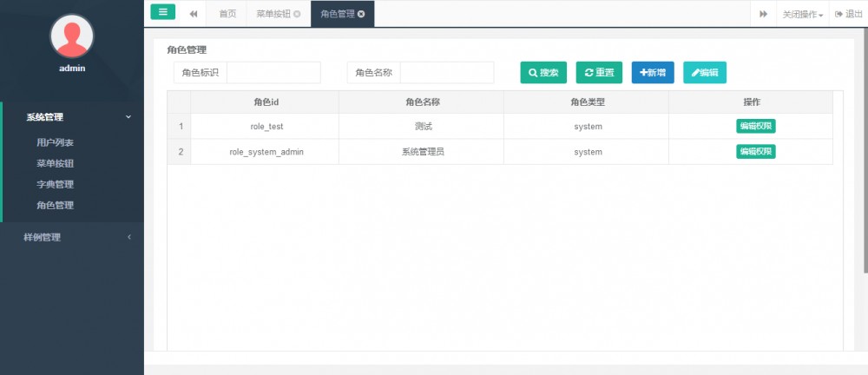
Task: Open 菜单按钮 in the sidebar
Action: pyautogui.click(x=56, y=163)
